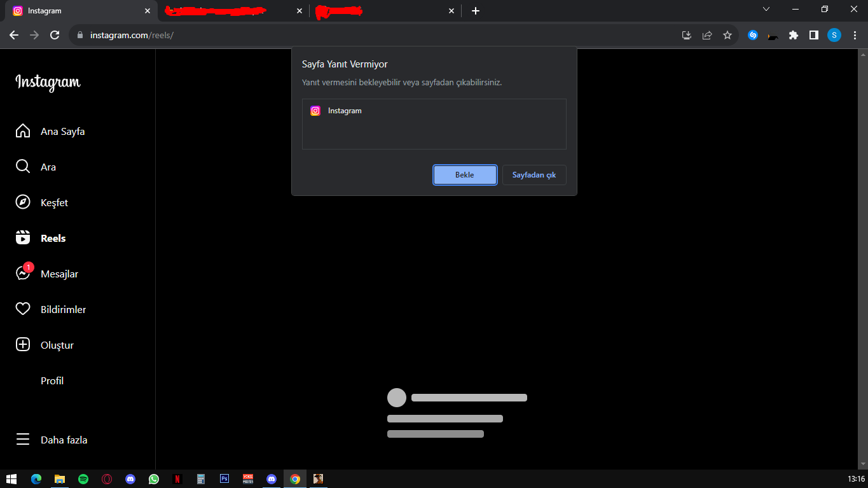This screenshot has height=488, width=868.
Task: Click the Reels text label
Action: point(53,239)
